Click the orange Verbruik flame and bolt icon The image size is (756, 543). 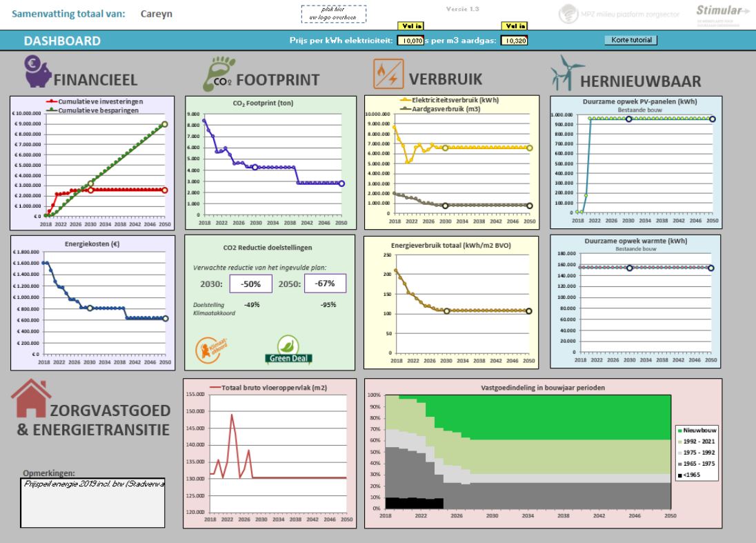click(x=388, y=74)
